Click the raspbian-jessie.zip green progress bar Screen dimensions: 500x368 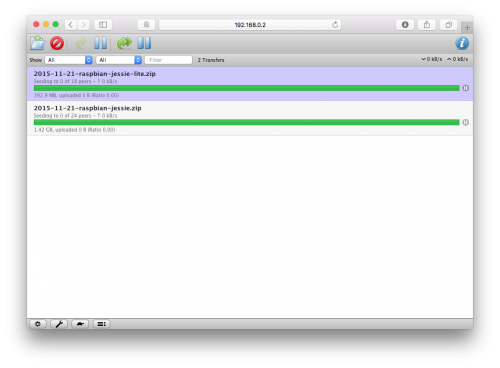point(247,122)
